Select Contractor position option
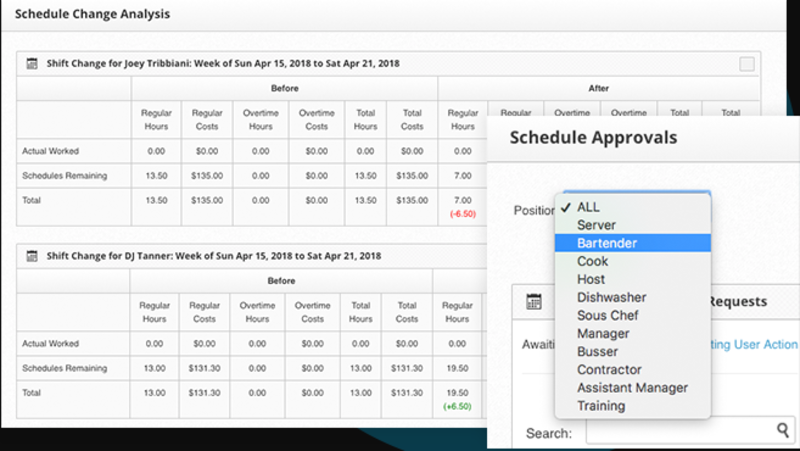The width and height of the screenshot is (800, 451). tap(609, 369)
